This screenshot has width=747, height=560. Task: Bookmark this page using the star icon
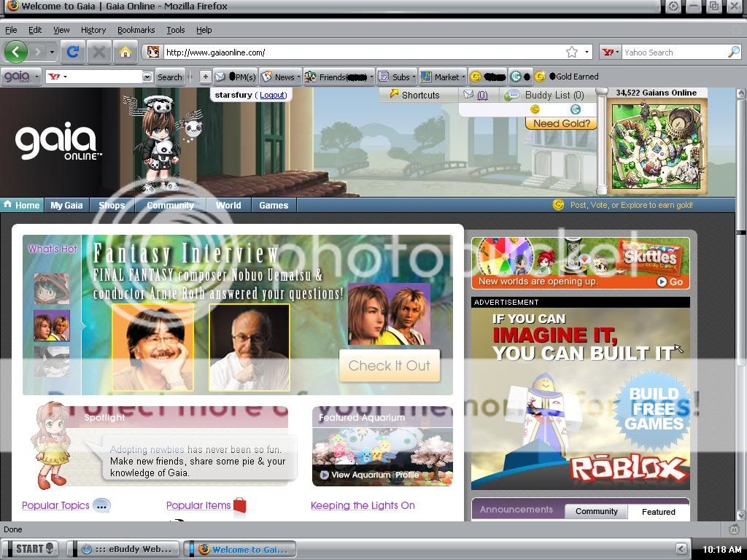coord(572,52)
